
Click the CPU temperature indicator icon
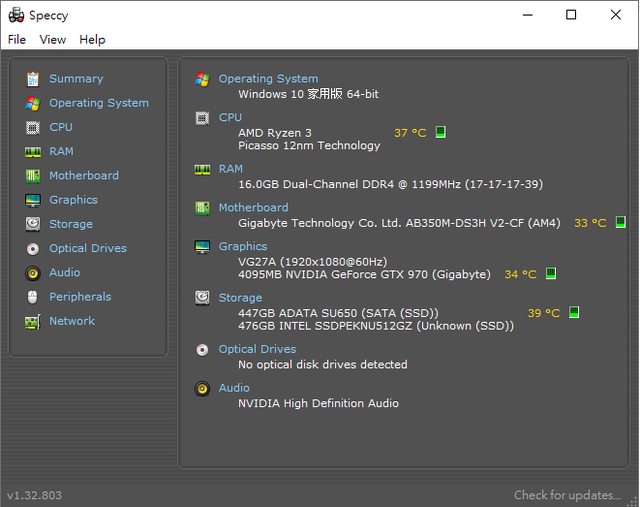(x=441, y=132)
